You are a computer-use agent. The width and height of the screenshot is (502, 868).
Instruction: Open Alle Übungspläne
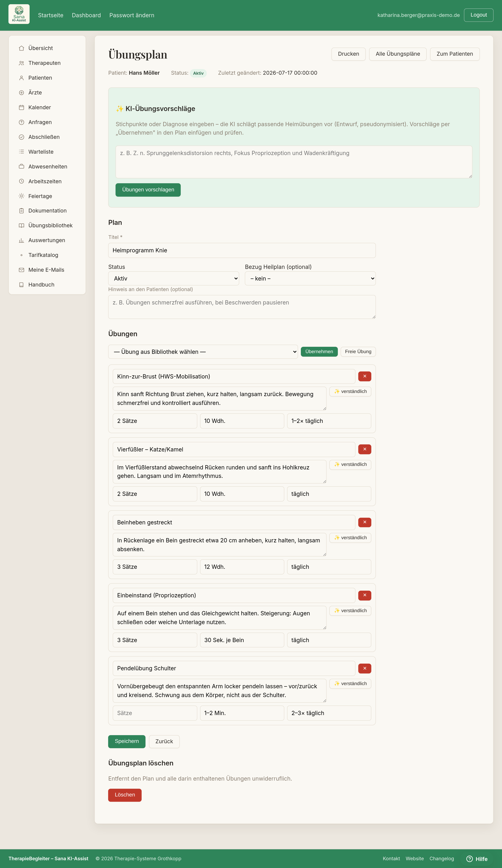(x=398, y=54)
